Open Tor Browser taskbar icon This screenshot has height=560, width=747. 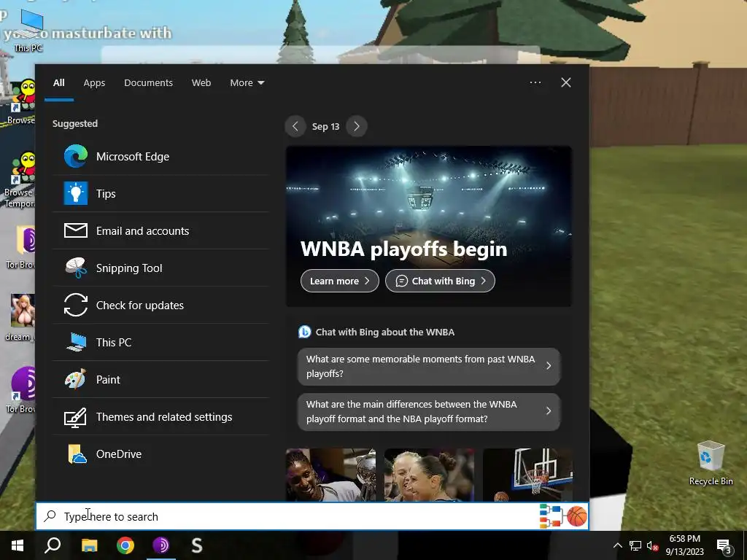pos(161,545)
